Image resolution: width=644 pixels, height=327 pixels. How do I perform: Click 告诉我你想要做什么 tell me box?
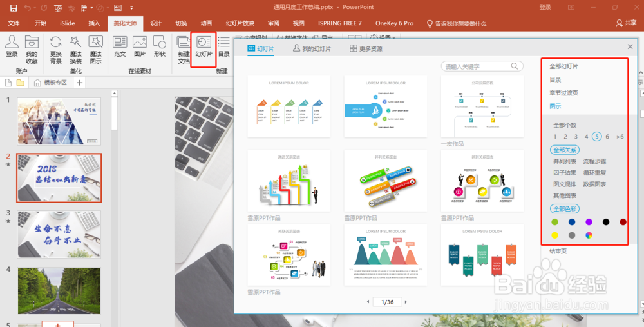click(x=457, y=23)
